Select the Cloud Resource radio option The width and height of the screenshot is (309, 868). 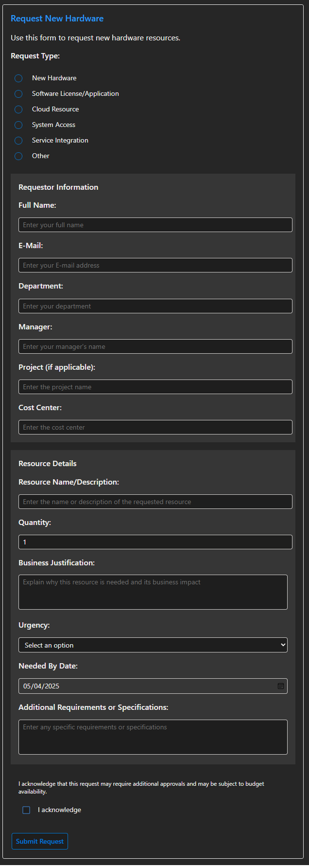point(18,109)
